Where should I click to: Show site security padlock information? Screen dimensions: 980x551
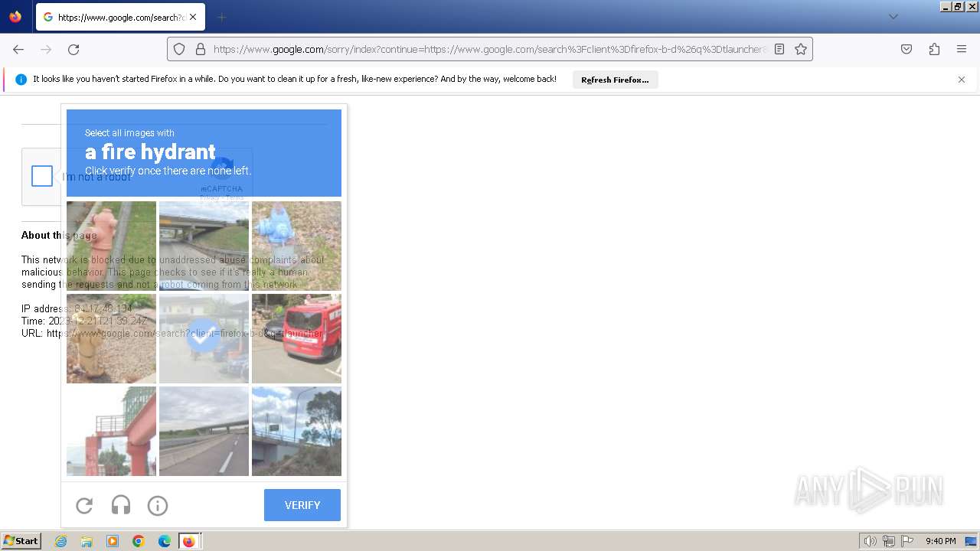201,49
